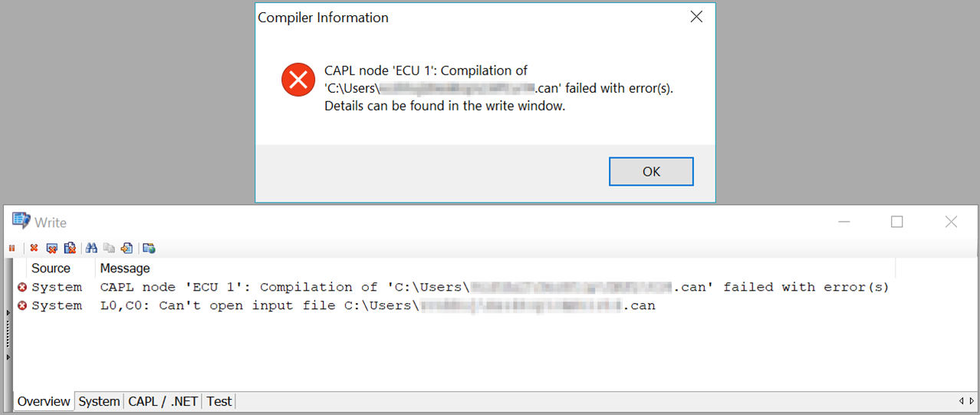This screenshot has height=415, width=980.
Task: Select the Overview tab
Action: click(44, 401)
